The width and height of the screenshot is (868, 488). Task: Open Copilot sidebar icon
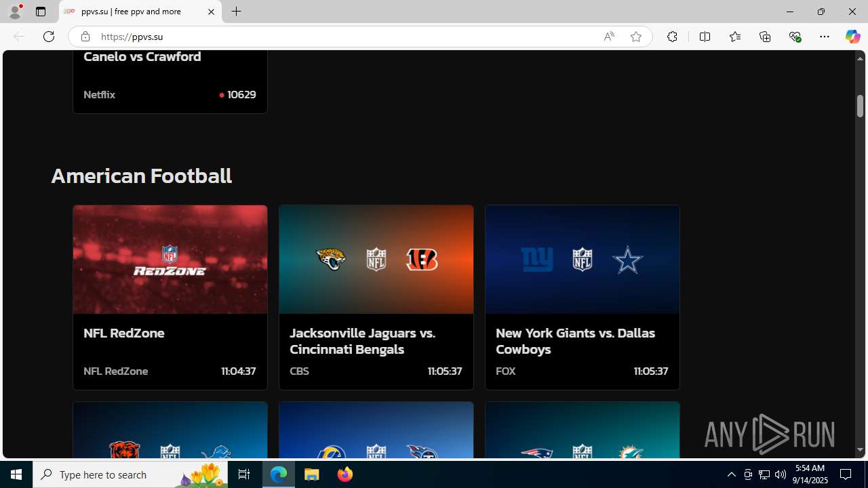pos(852,37)
